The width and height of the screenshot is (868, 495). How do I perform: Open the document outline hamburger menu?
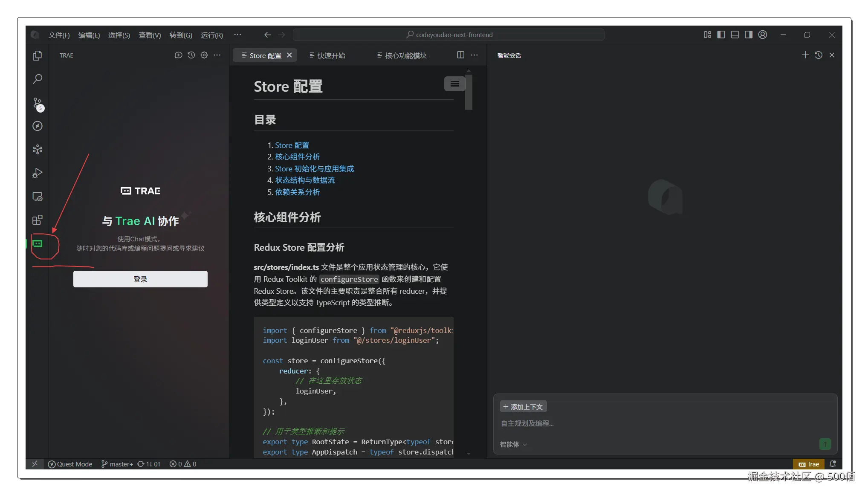click(x=454, y=84)
